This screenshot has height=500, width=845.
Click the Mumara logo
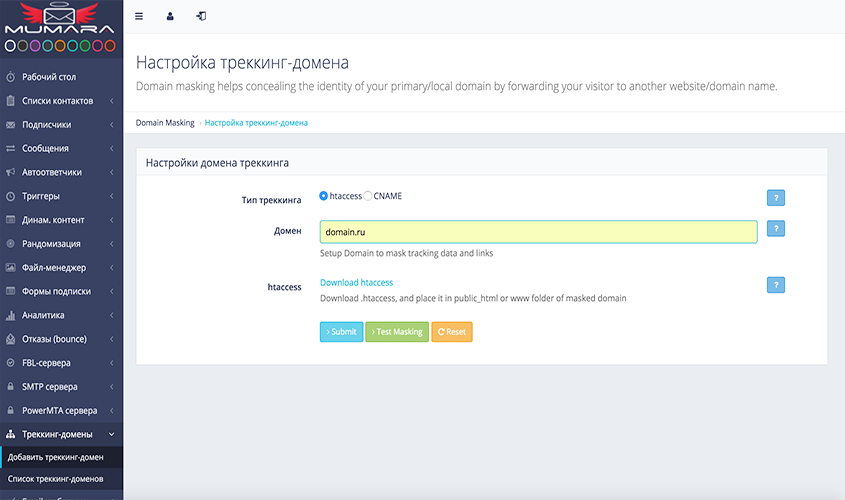tap(61, 20)
